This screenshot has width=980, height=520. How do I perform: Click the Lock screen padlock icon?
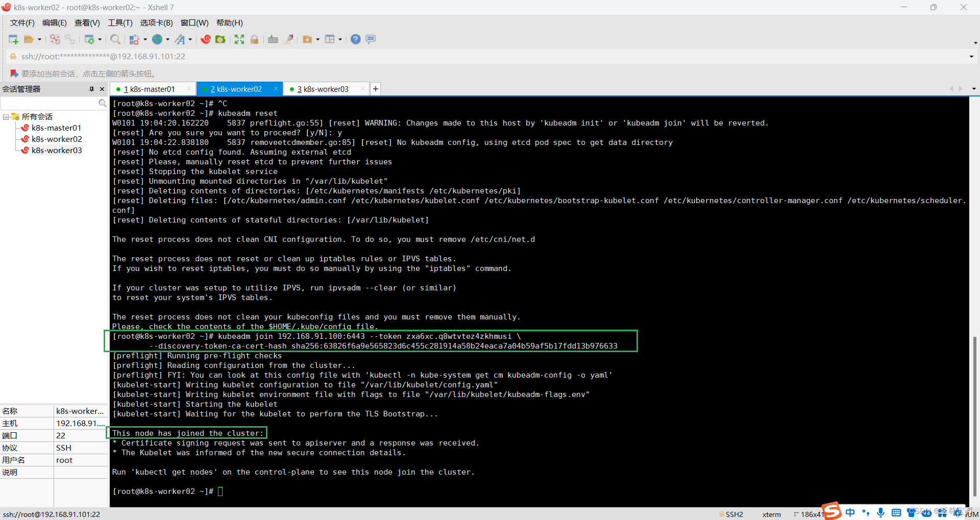point(254,39)
